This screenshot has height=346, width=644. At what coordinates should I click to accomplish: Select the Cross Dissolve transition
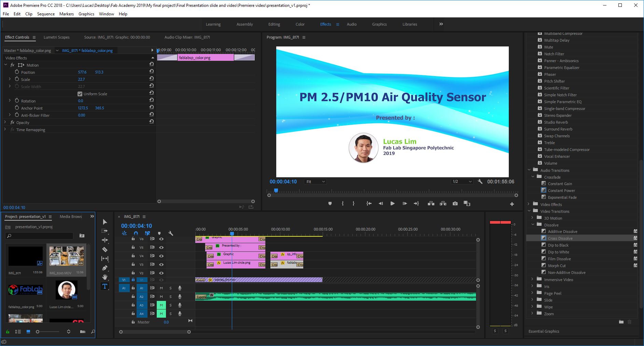[560, 238]
